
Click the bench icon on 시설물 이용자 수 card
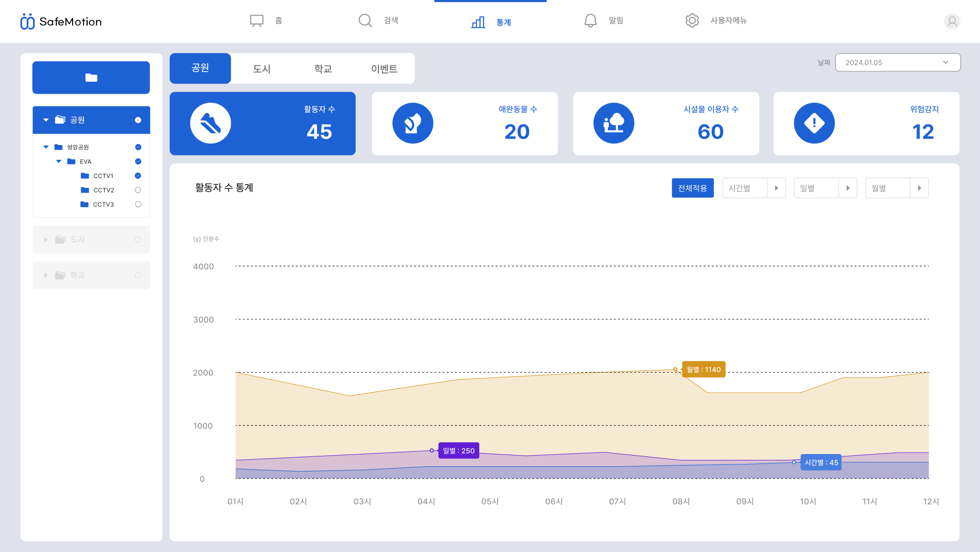(614, 123)
